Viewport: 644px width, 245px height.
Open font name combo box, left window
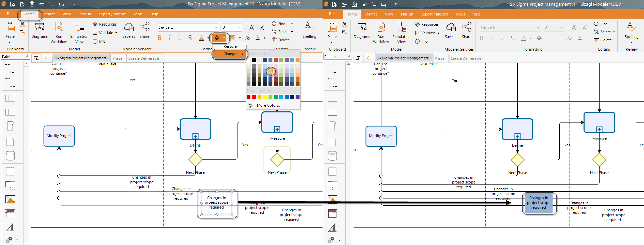tap(188, 27)
